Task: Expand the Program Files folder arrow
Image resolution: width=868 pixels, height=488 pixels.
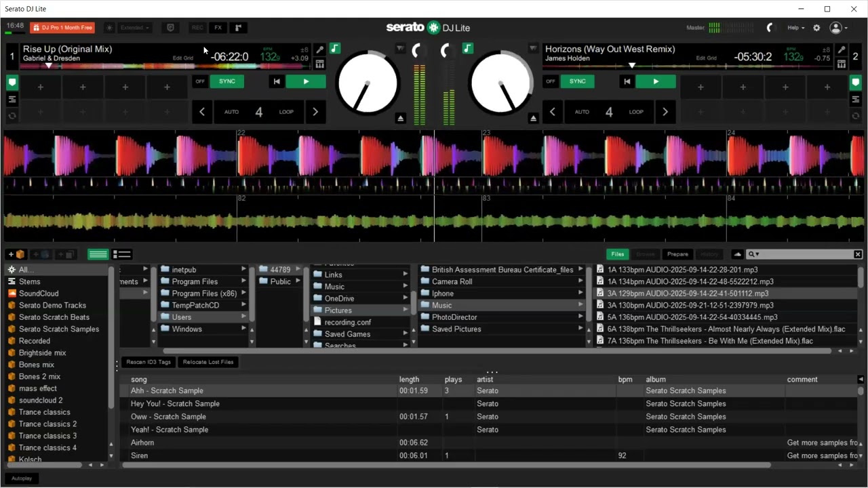Action: 243,281
